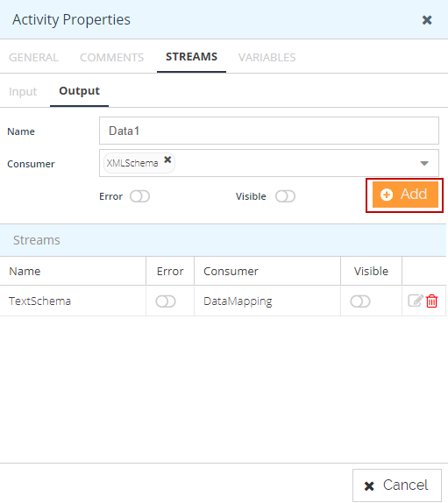Click the orange Add button
The width and height of the screenshot is (448, 503).
coord(405,195)
